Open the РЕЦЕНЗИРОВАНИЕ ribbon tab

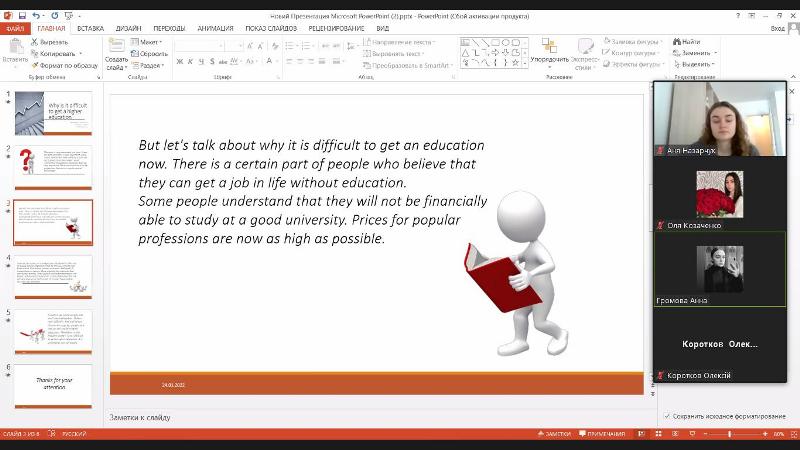pos(336,29)
